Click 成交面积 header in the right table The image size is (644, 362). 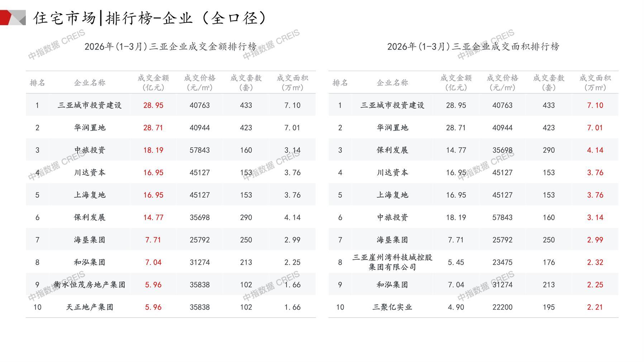[595, 83]
